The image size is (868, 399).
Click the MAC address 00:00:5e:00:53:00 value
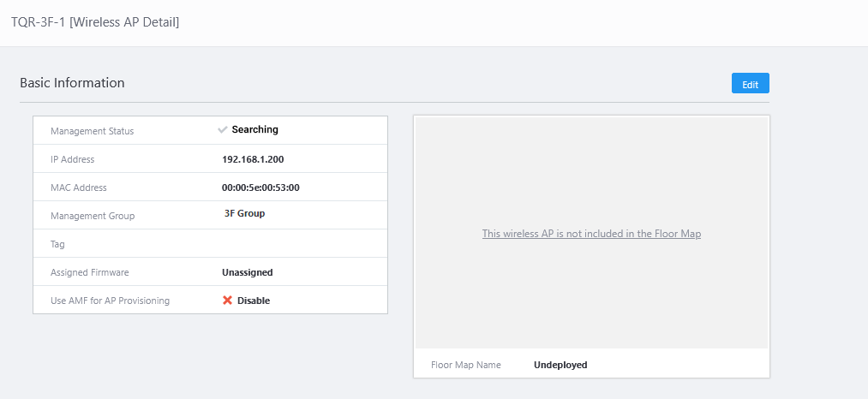[266, 188]
